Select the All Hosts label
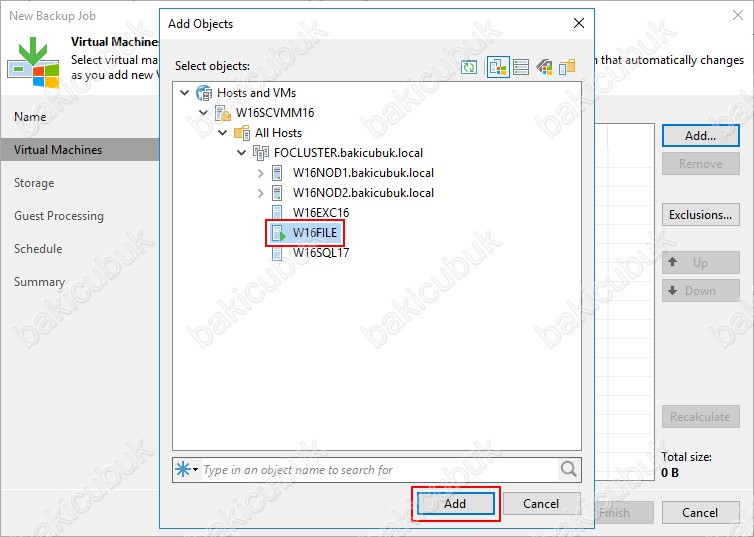 point(278,133)
